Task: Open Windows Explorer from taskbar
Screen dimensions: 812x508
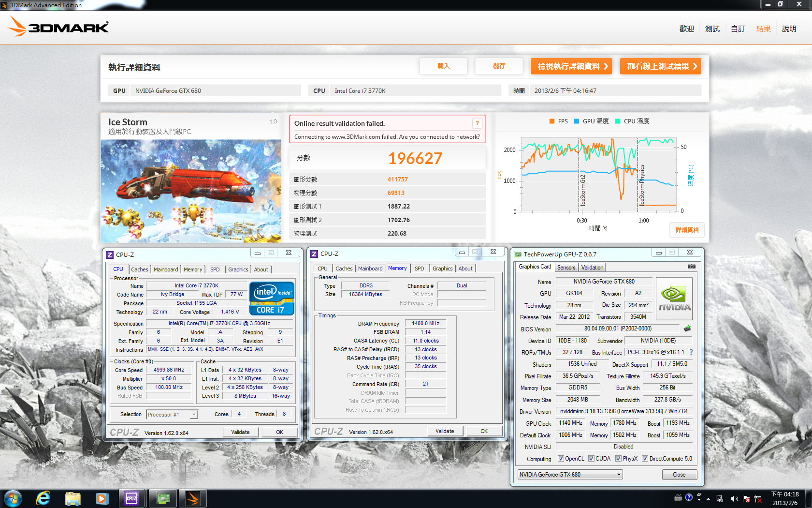Action: pyautogui.click(x=73, y=498)
